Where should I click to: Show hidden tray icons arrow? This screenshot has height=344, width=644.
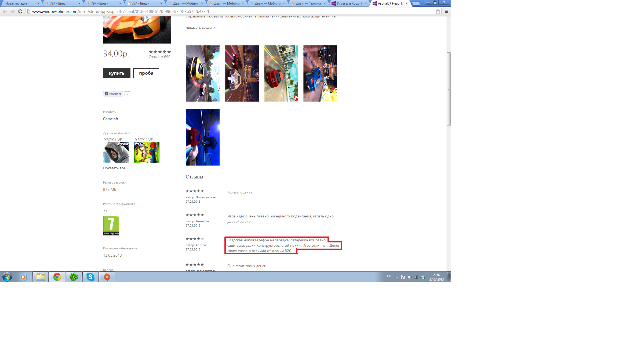click(x=396, y=277)
